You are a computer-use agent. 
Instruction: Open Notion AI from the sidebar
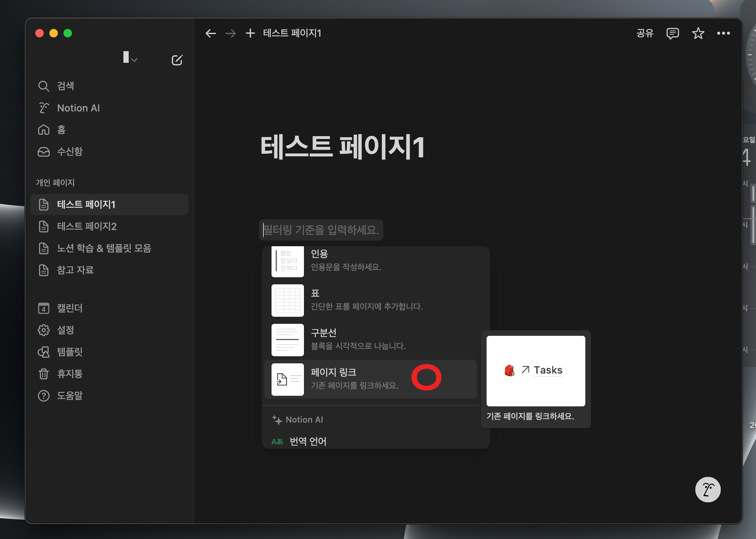[x=78, y=108]
